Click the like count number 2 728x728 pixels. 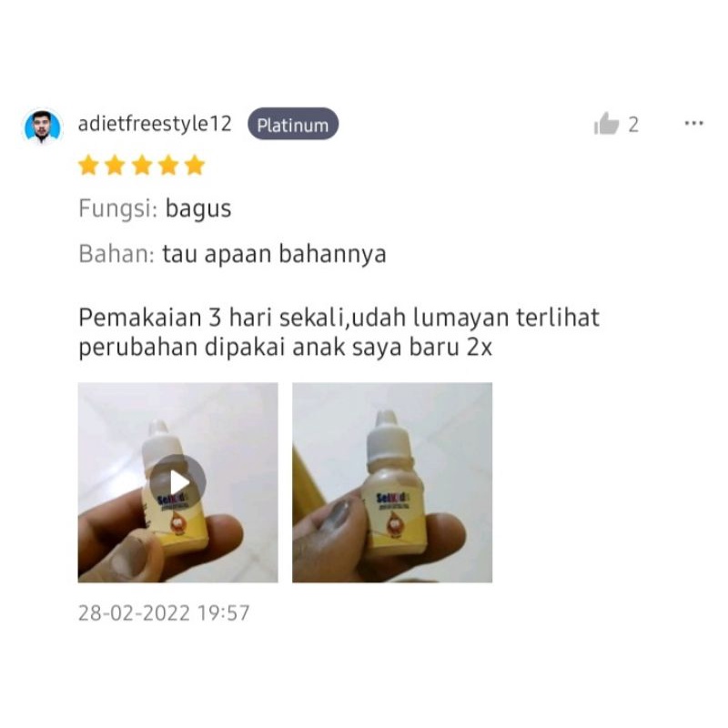tap(633, 125)
